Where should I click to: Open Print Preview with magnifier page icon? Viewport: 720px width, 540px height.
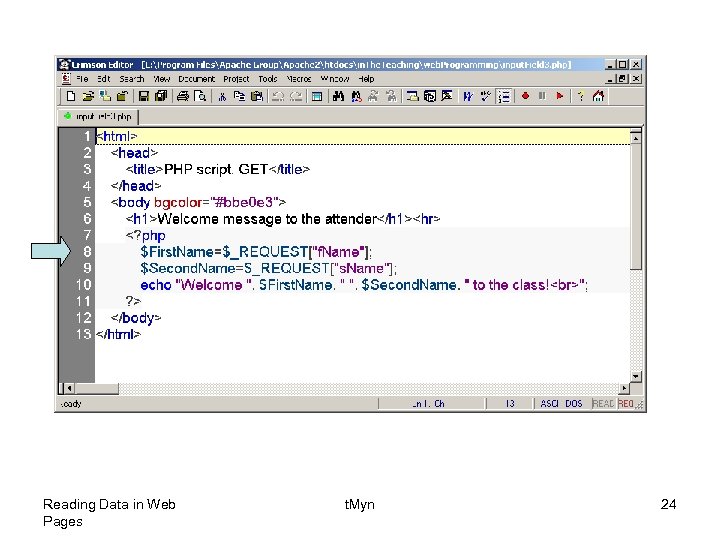pos(200,96)
